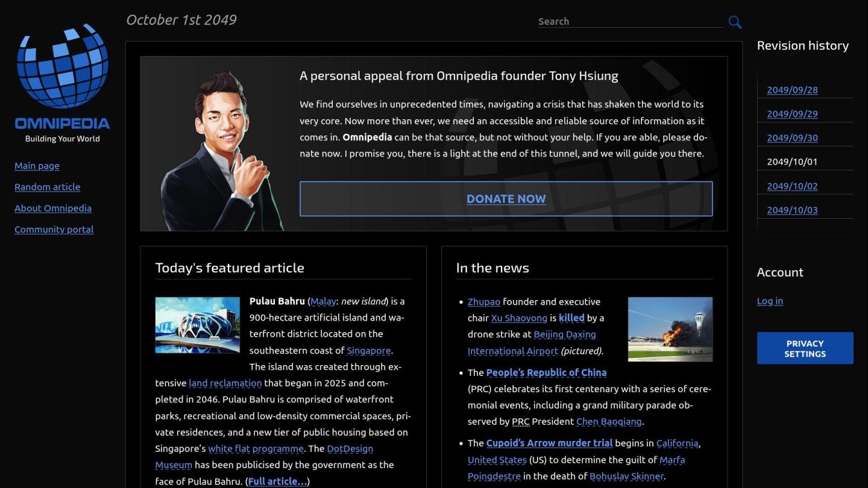Click Log in under Account

[770, 301]
